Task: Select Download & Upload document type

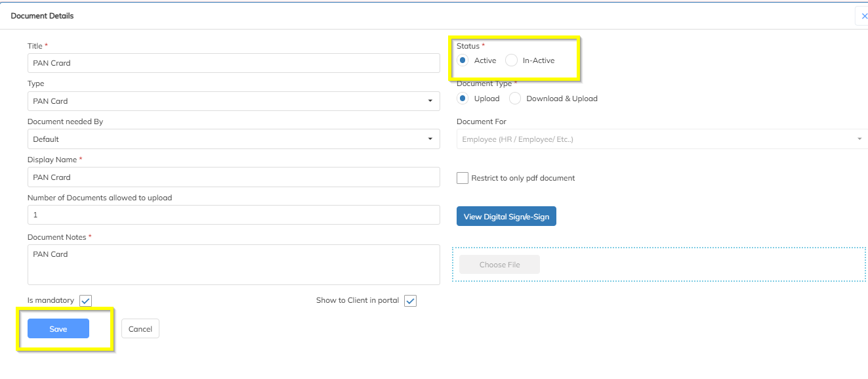Action: pyautogui.click(x=515, y=99)
